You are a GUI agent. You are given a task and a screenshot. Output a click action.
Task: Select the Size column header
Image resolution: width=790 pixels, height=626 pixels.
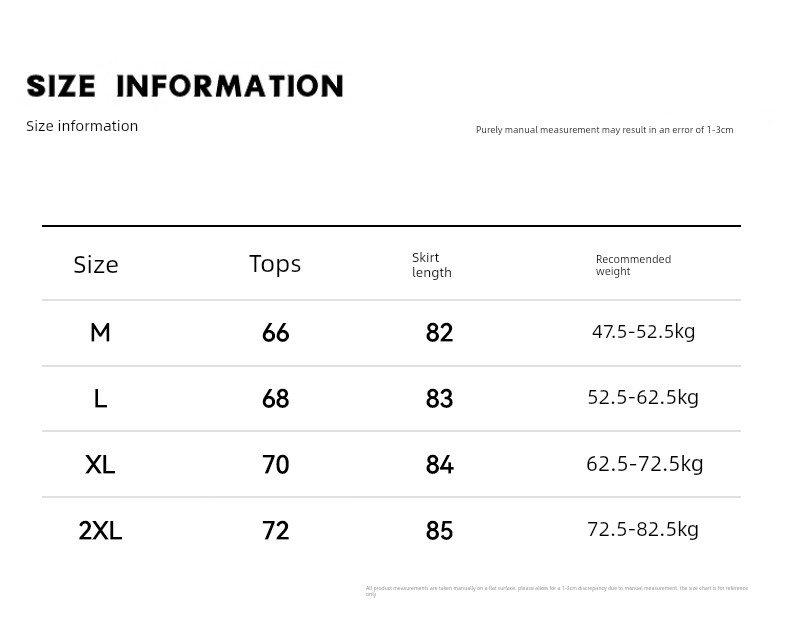(x=96, y=265)
